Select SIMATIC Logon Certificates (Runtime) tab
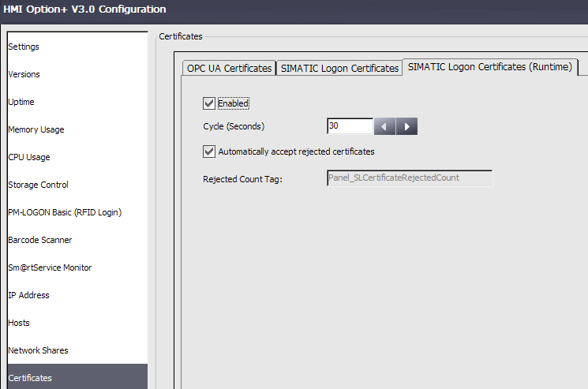 (x=489, y=67)
